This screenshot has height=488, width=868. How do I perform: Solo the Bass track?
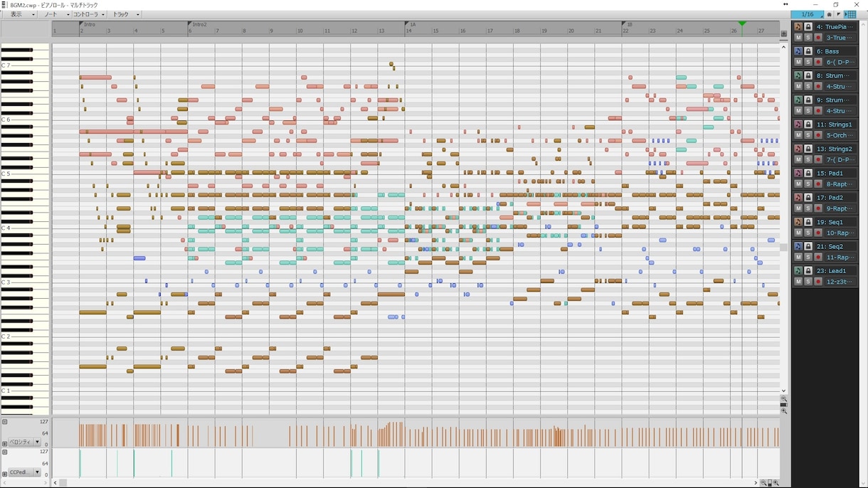click(808, 62)
